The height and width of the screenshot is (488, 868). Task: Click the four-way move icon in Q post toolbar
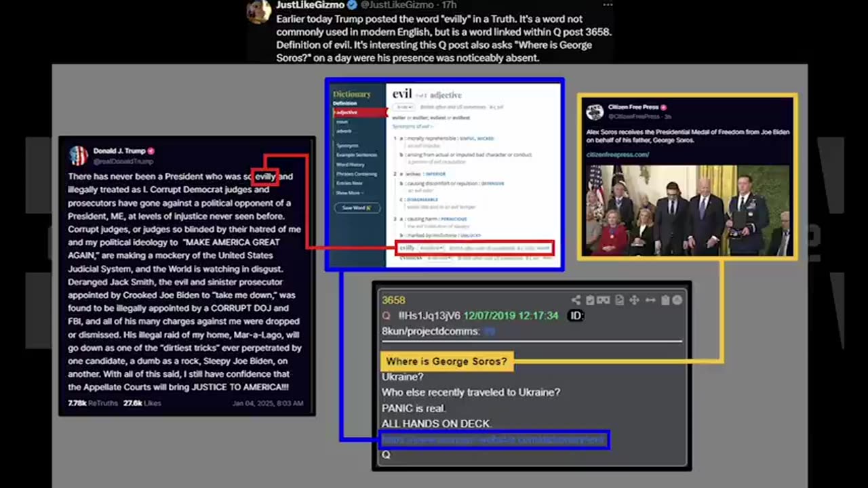click(x=634, y=300)
